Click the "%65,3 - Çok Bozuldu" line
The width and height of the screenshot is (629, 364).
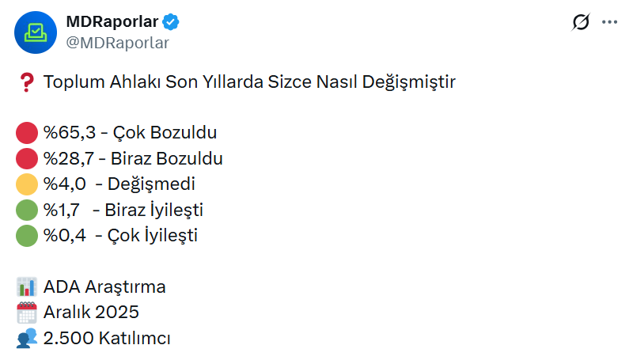(130, 133)
